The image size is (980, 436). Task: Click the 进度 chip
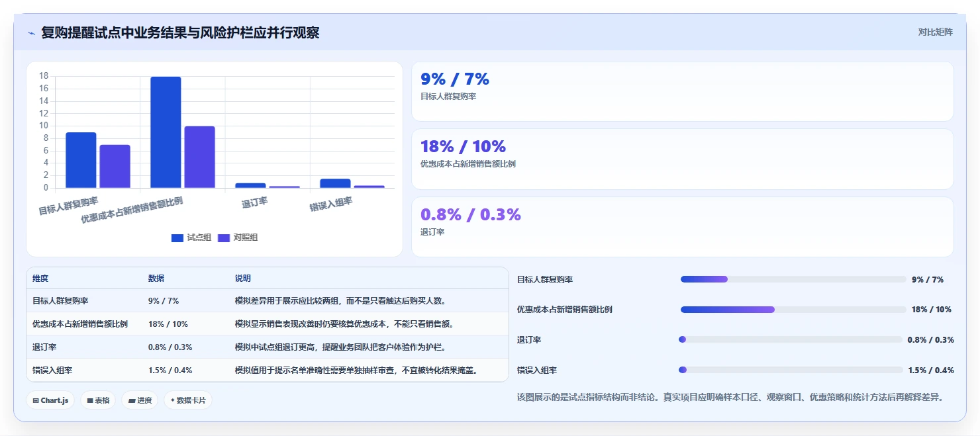click(140, 400)
